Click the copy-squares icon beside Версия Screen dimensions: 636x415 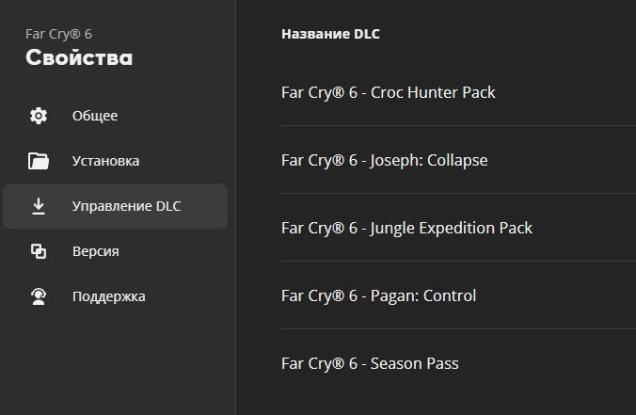pyautogui.click(x=38, y=251)
